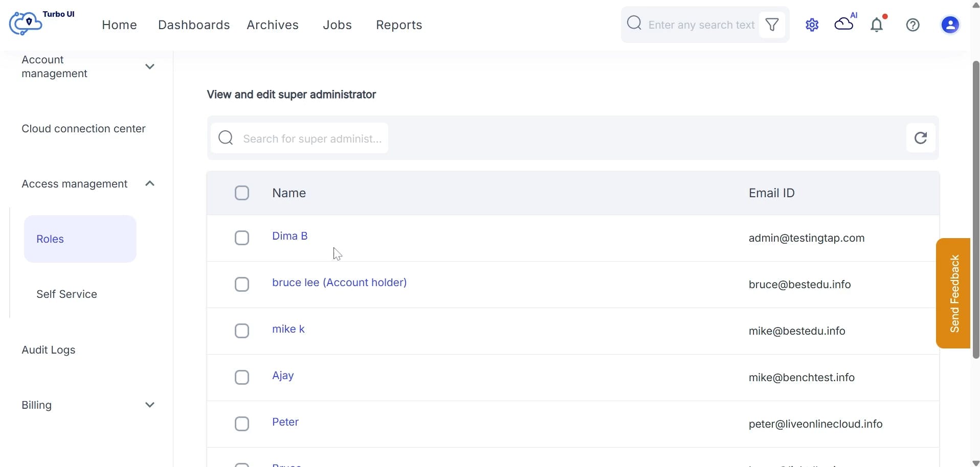This screenshot has width=980, height=467.
Task: Click the Turbo UI cloud logo
Action: coord(26,24)
